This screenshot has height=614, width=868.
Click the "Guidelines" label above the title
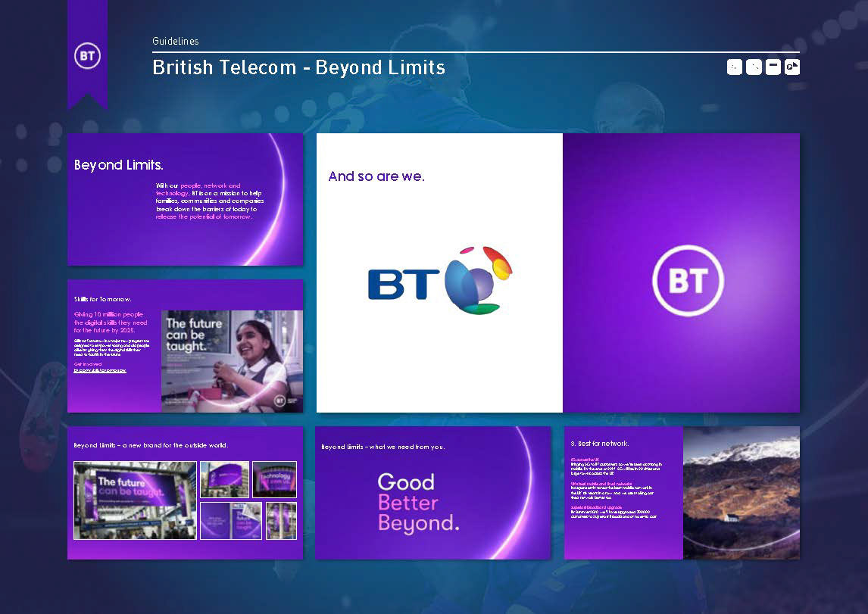tap(176, 41)
